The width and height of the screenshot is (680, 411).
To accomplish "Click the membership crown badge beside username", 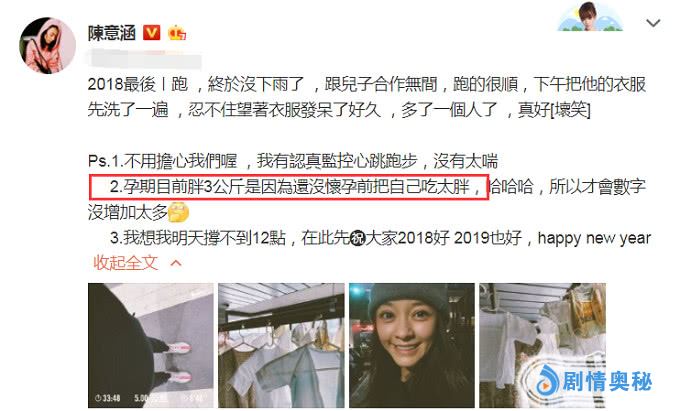I will tap(177, 33).
